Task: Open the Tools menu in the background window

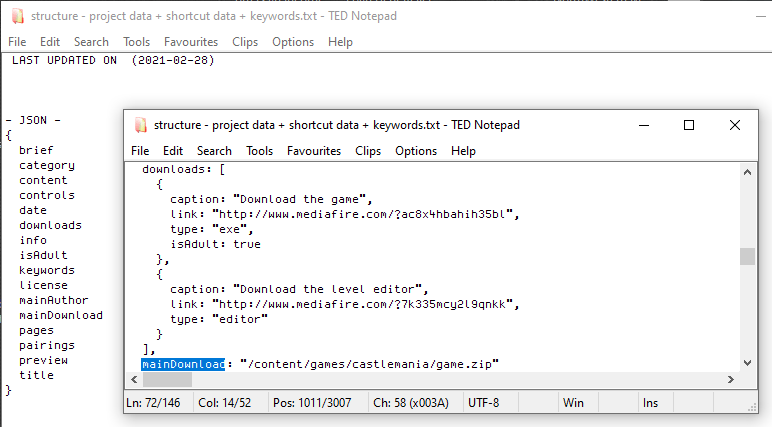Action: 137,42
